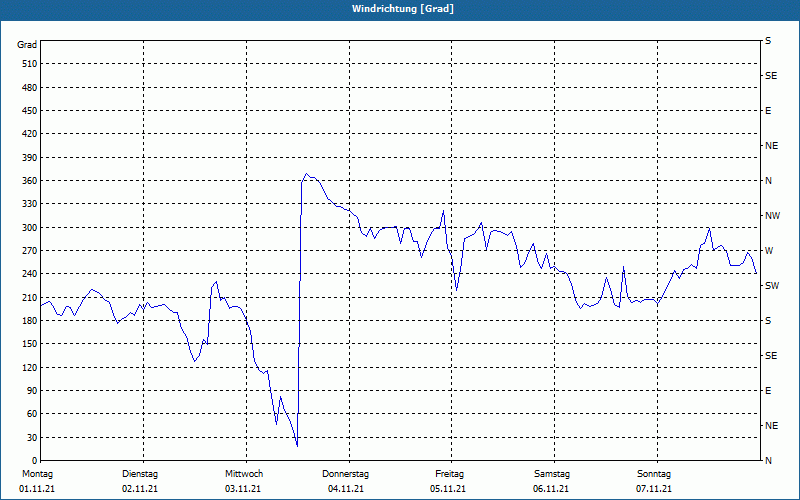Click the "Freitag" day label
Screen dimensions: 800x500
pyautogui.click(x=449, y=474)
